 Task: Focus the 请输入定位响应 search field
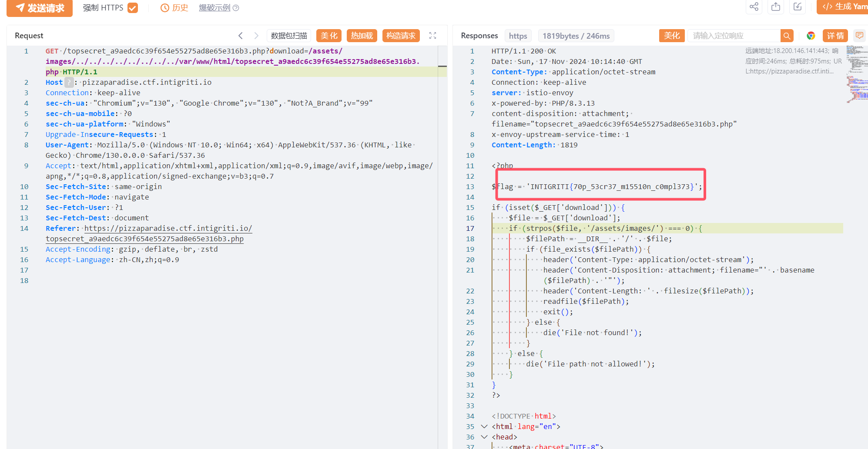click(734, 36)
